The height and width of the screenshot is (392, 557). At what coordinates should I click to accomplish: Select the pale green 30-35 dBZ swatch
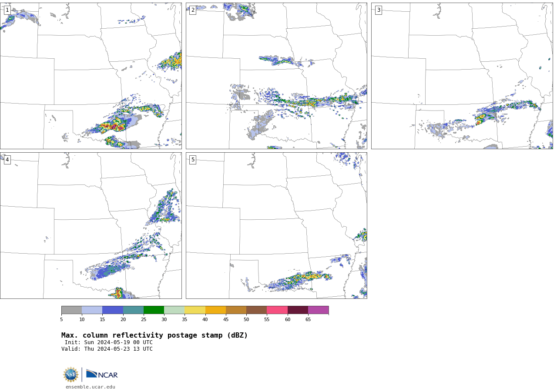tap(174, 310)
